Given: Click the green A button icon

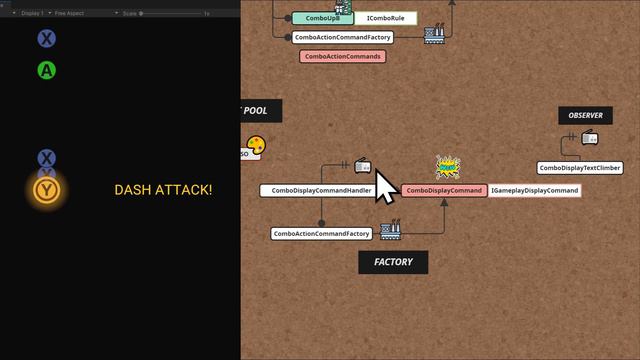Looking at the screenshot, I should tap(47, 70).
